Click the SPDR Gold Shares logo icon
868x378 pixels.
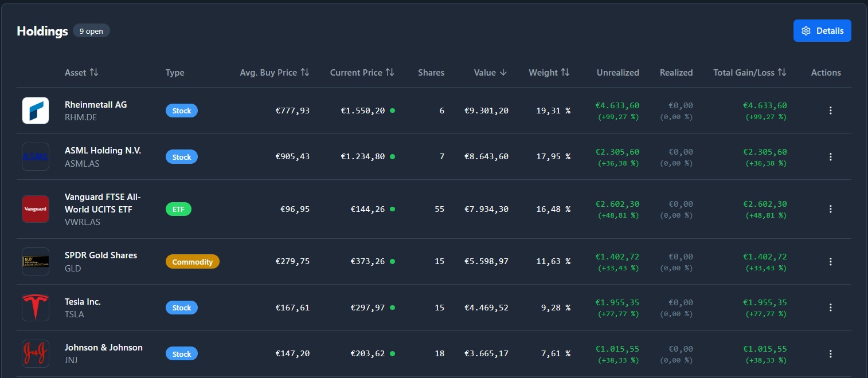[36, 262]
